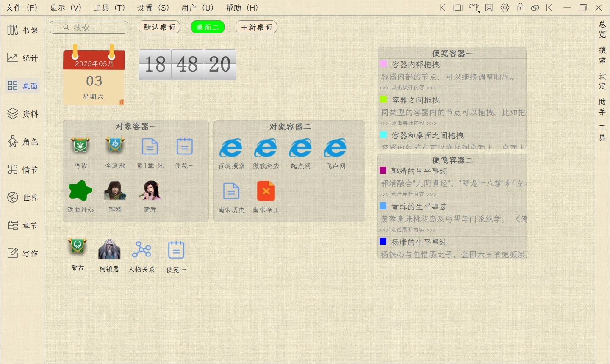Open the 百度搜索 browser shortcut
The image size is (610, 364).
point(231,148)
